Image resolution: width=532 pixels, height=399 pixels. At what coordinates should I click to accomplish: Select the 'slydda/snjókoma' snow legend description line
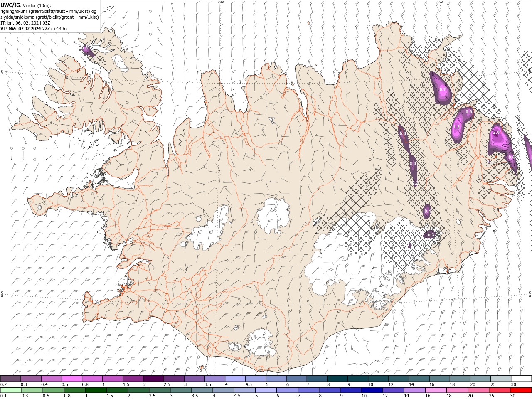50,17
